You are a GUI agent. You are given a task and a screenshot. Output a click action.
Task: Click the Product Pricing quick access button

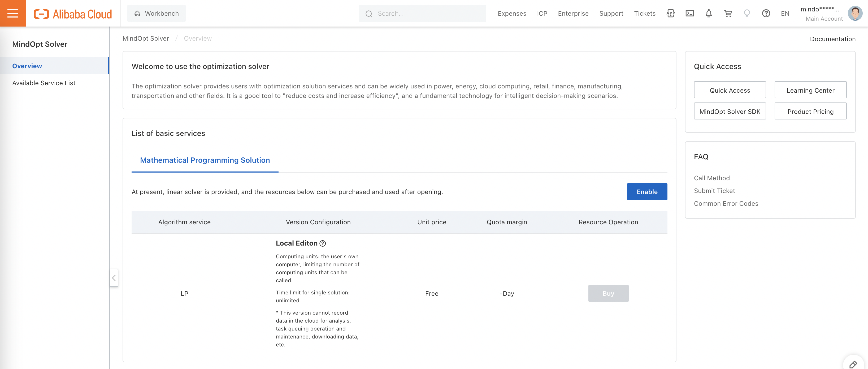coord(810,111)
